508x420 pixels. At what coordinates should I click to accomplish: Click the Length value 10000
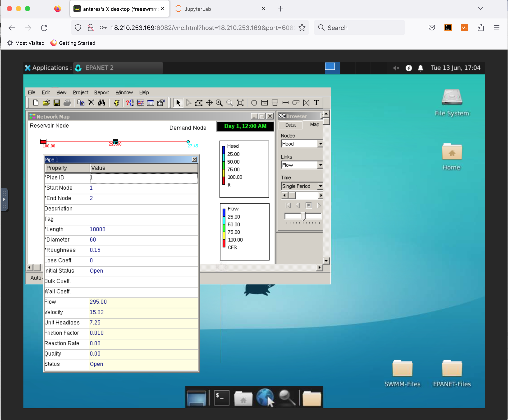pyautogui.click(x=98, y=229)
